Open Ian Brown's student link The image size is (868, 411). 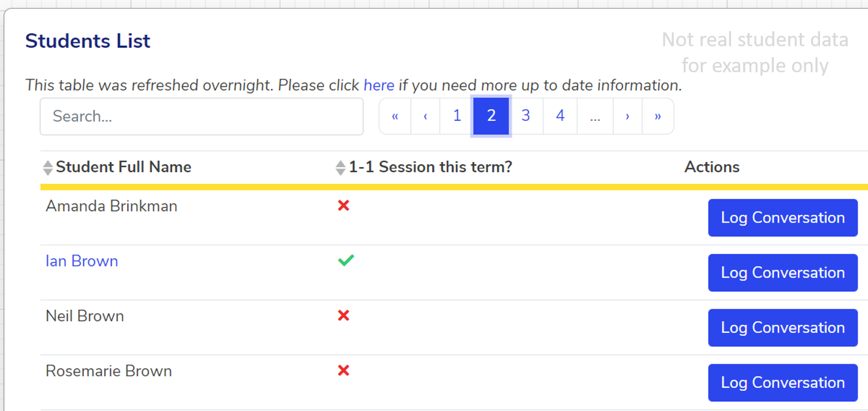click(x=81, y=261)
